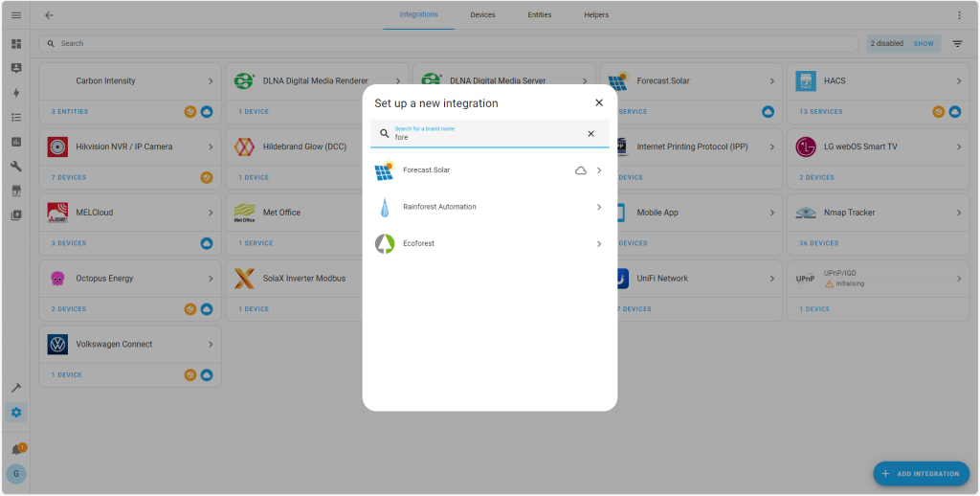Click custom integration badge on HACS card

coord(938,111)
